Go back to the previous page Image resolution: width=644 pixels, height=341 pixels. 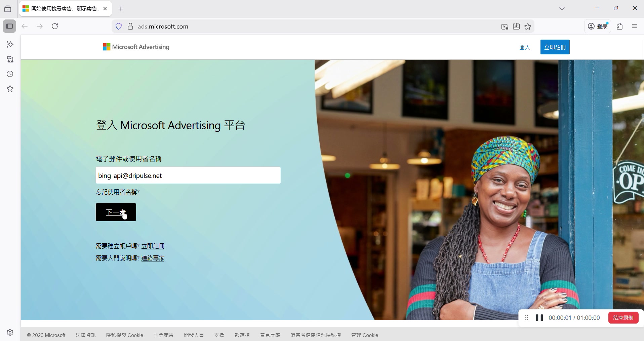[25, 26]
